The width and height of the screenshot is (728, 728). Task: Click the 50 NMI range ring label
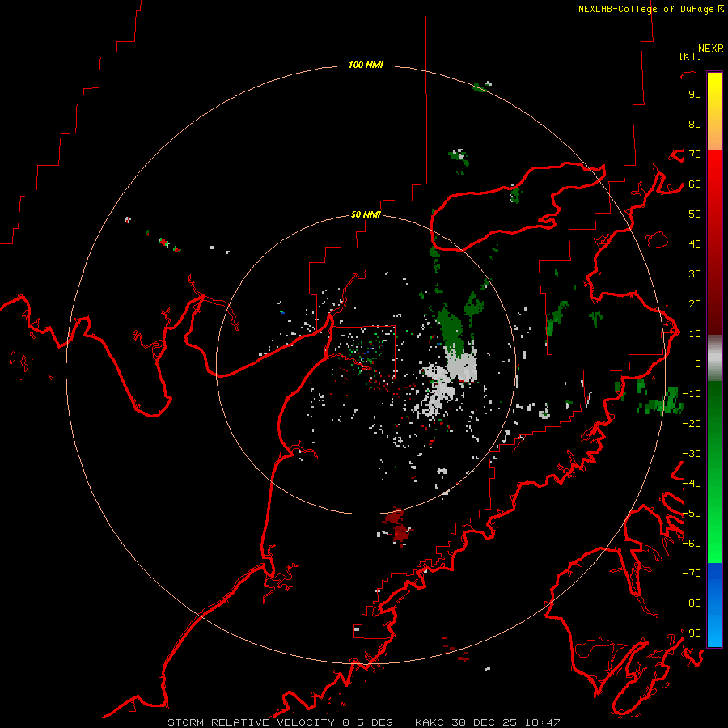(366, 214)
